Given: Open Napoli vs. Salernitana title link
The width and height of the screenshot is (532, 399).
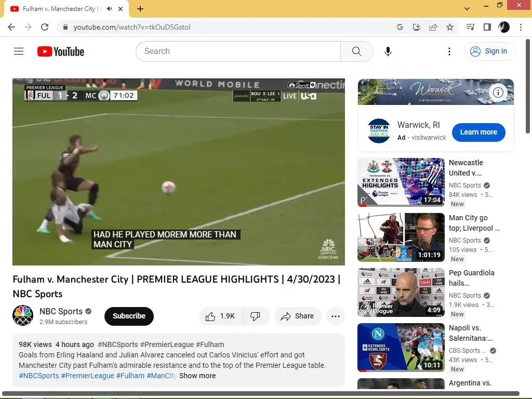Looking at the screenshot, I should coord(471,333).
